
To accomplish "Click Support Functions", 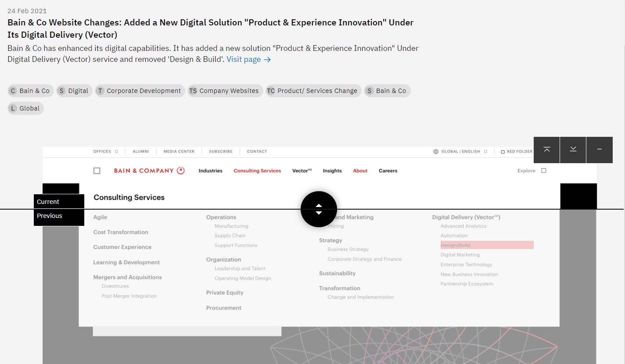I will (236, 245).
